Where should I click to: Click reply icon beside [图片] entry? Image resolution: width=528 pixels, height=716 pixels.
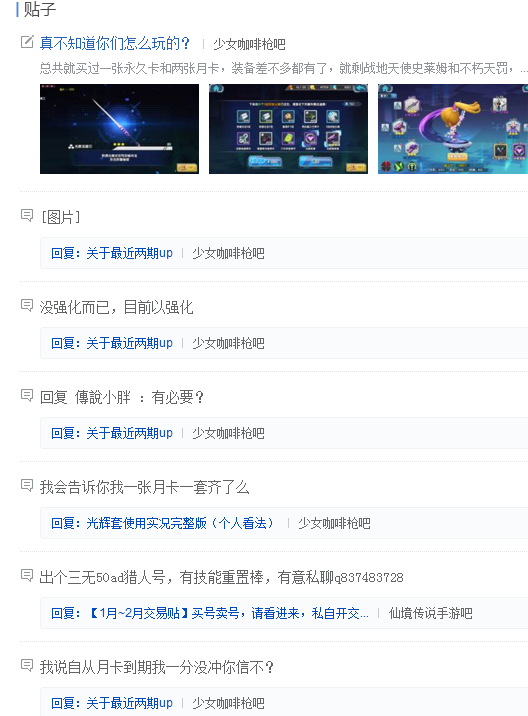[x=27, y=215]
